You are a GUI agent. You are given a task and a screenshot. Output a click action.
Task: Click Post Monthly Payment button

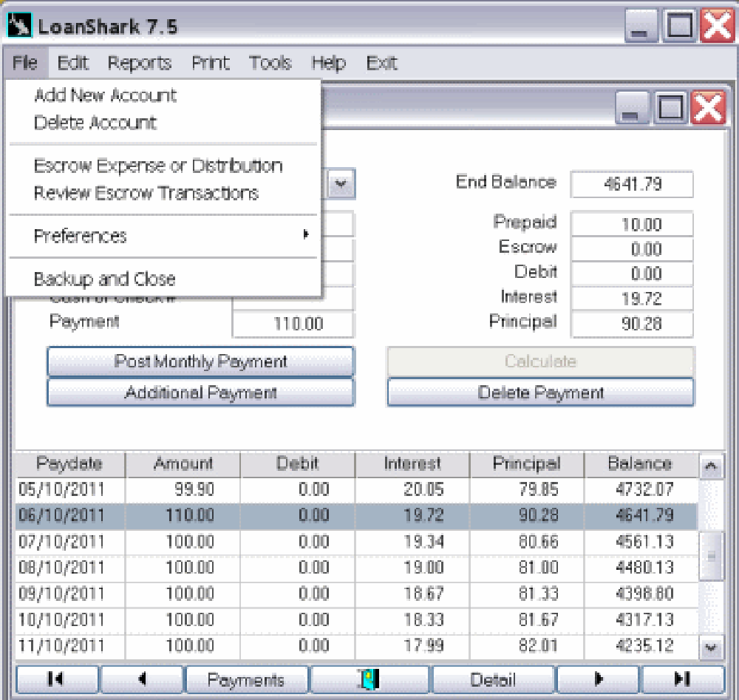coord(201,361)
